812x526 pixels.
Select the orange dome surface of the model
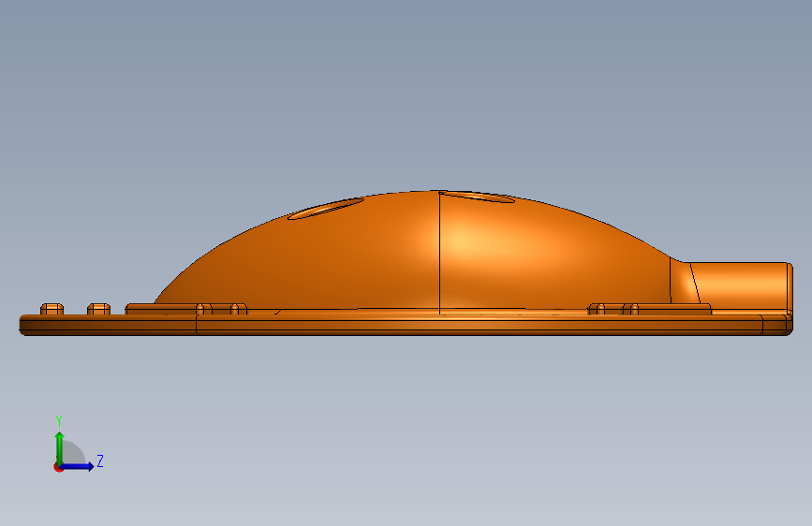414,254
